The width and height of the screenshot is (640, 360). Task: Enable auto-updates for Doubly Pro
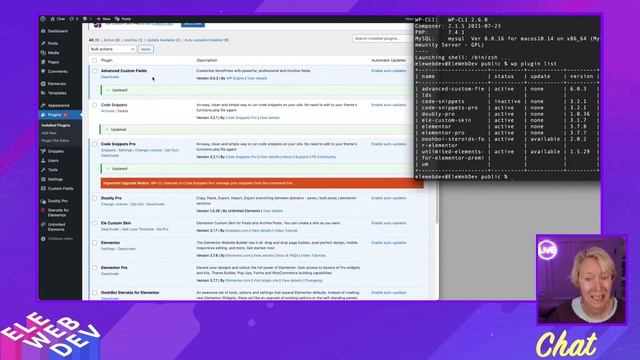tap(389, 198)
